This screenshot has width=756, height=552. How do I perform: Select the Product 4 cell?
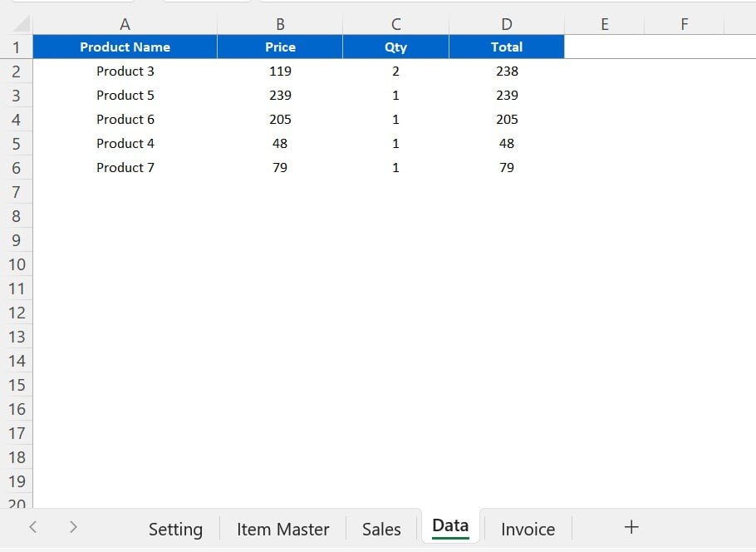coord(125,143)
